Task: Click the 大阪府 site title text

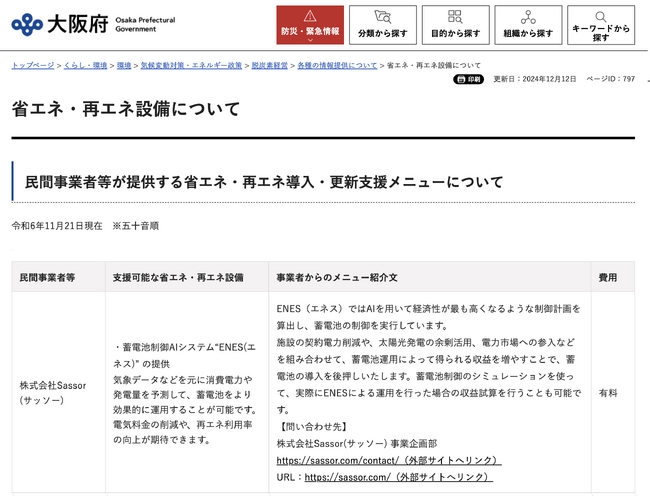Action: coord(78,24)
